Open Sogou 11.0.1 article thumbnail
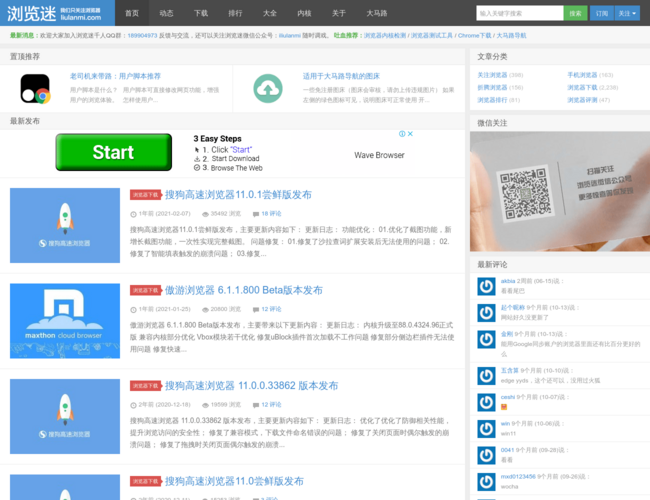This screenshot has width=650, height=500. click(x=65, y=225)
